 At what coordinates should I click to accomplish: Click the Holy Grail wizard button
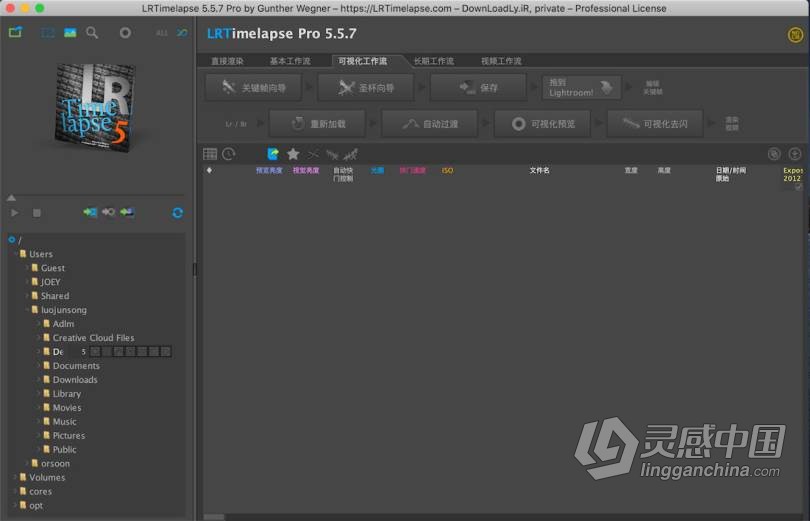[x=366, y=87]
